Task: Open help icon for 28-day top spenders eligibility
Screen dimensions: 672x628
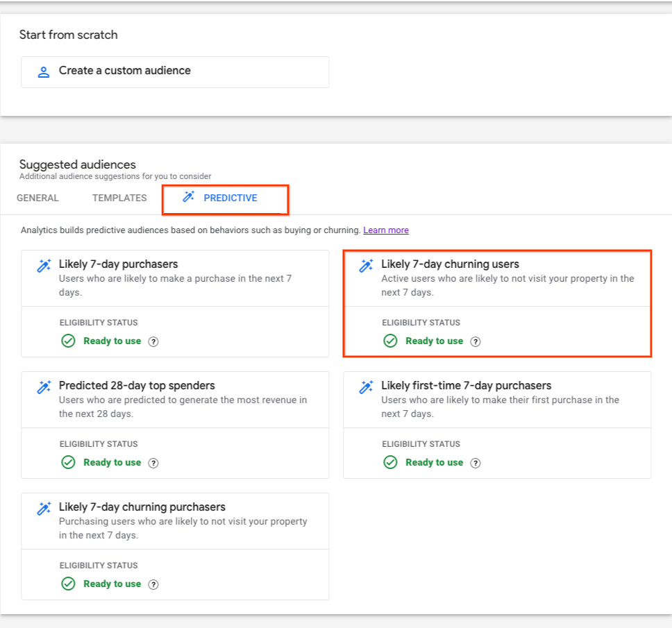Action: tap(153, 463)
